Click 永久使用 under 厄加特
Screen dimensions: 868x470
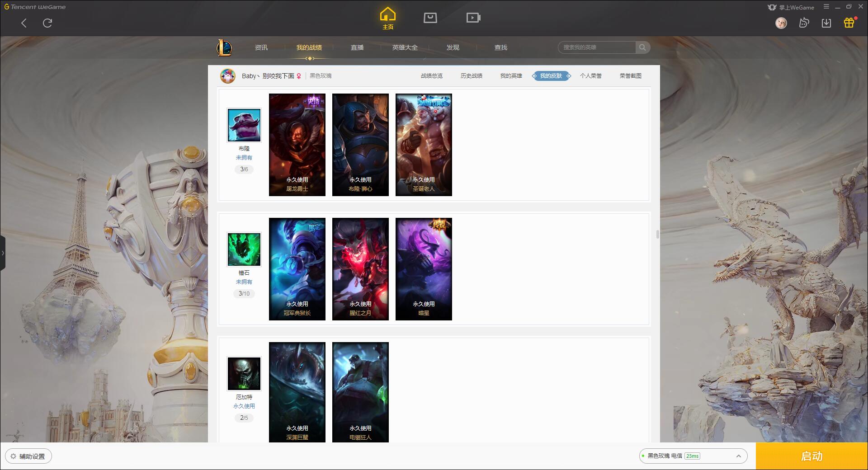click(244, 406)
